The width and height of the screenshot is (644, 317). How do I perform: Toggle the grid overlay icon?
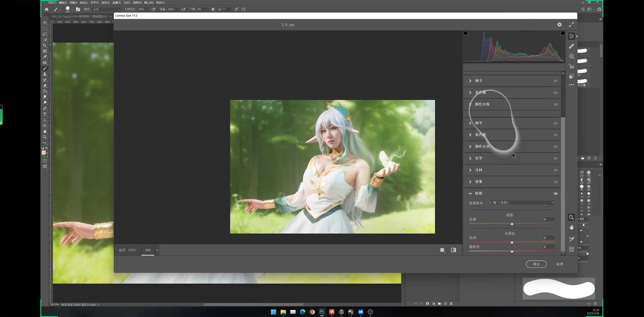click(x=571, y=250)
